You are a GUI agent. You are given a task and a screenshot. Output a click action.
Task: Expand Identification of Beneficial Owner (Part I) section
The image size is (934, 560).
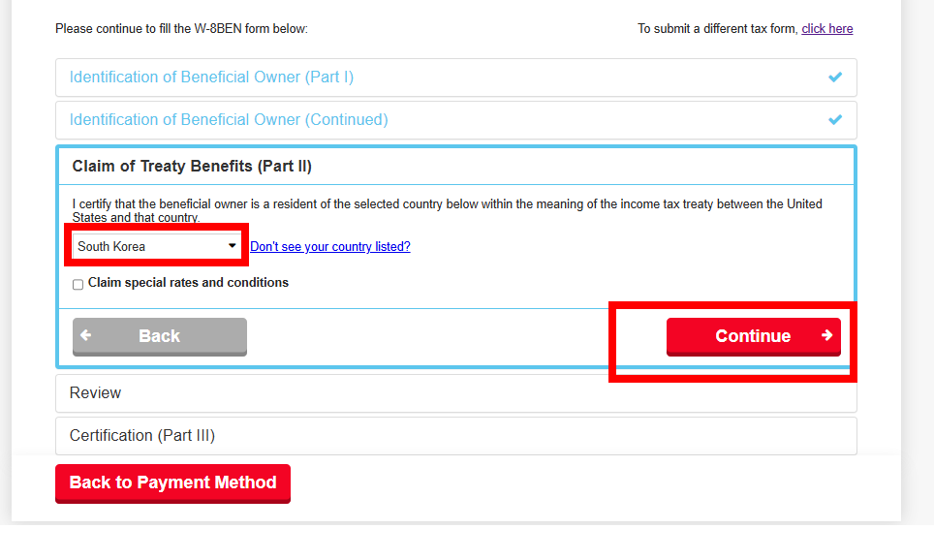[x=456, y=78]
